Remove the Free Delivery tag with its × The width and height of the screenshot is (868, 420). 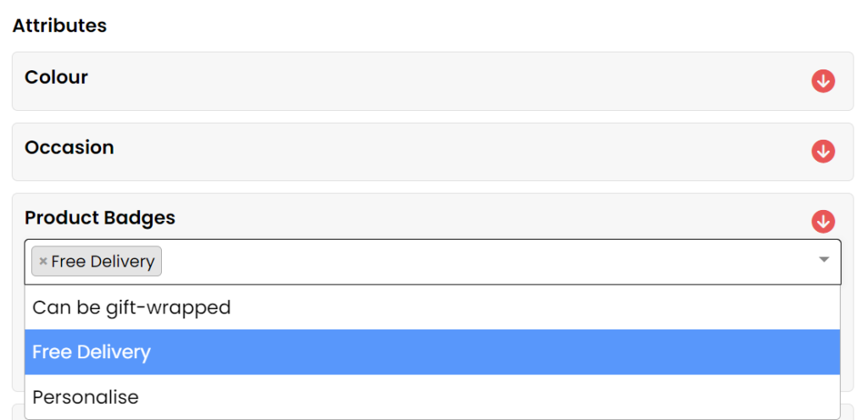43,262
